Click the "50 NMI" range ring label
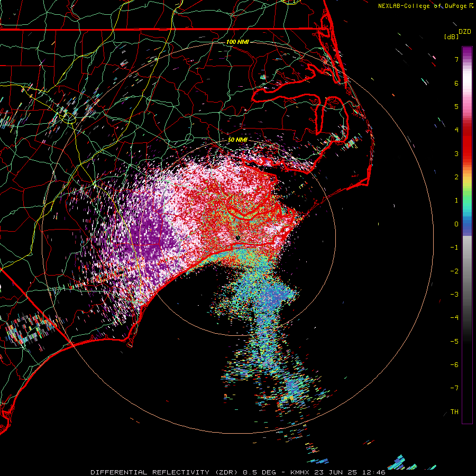This screenshot has height=476, width=476. 237,140
